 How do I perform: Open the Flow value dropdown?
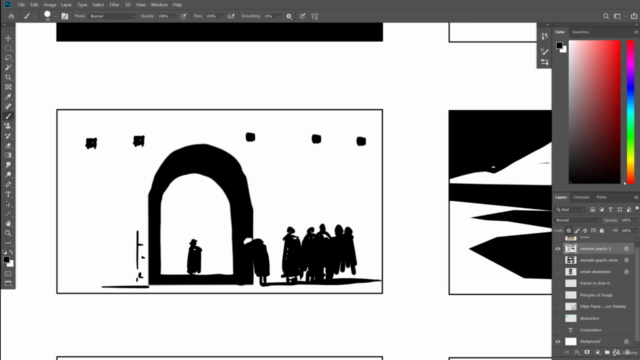tap(221, 16)
